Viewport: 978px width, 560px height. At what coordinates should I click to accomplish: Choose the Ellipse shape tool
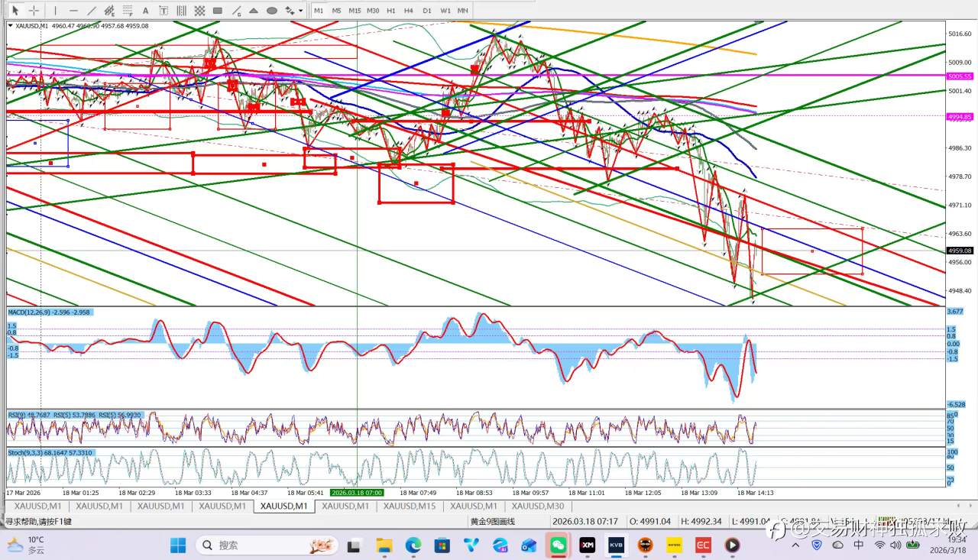pyautogui.click(x=272, y=11)
